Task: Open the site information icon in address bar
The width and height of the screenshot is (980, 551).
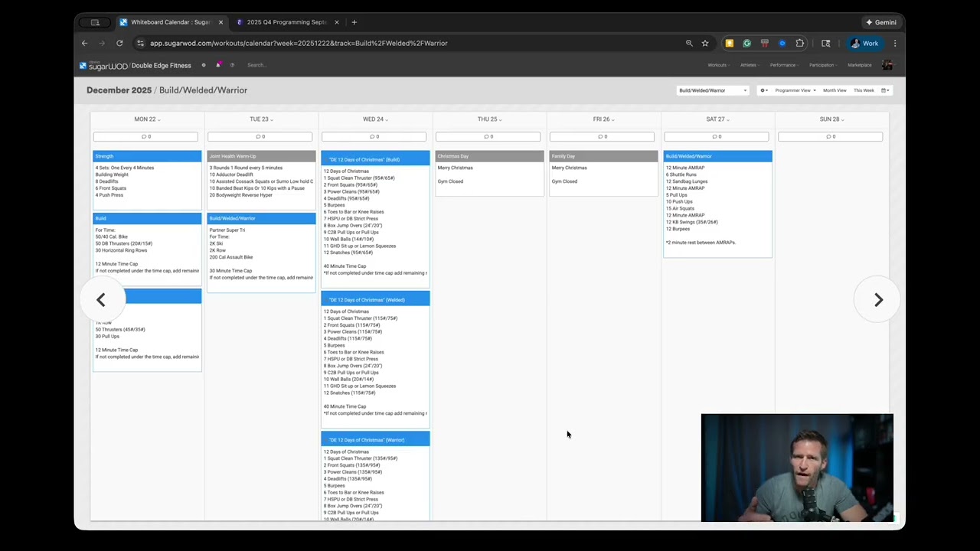Action: (139, 43)
